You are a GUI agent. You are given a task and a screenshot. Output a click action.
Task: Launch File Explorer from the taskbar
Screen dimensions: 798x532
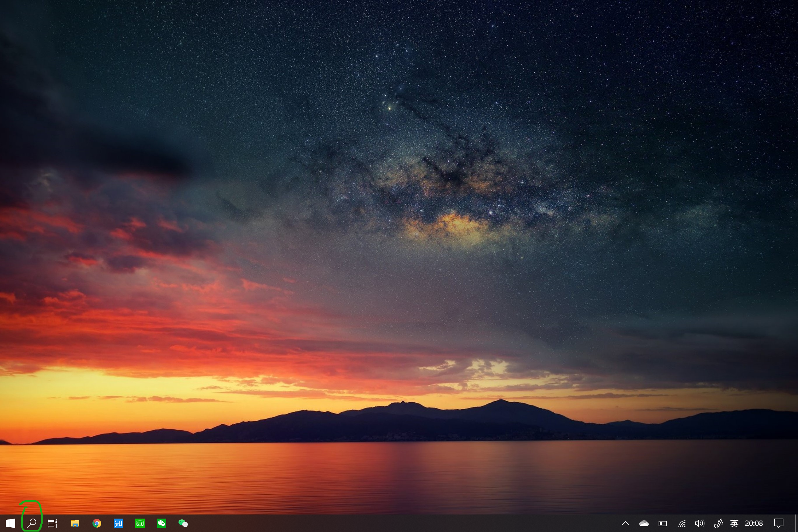(75, 523)
